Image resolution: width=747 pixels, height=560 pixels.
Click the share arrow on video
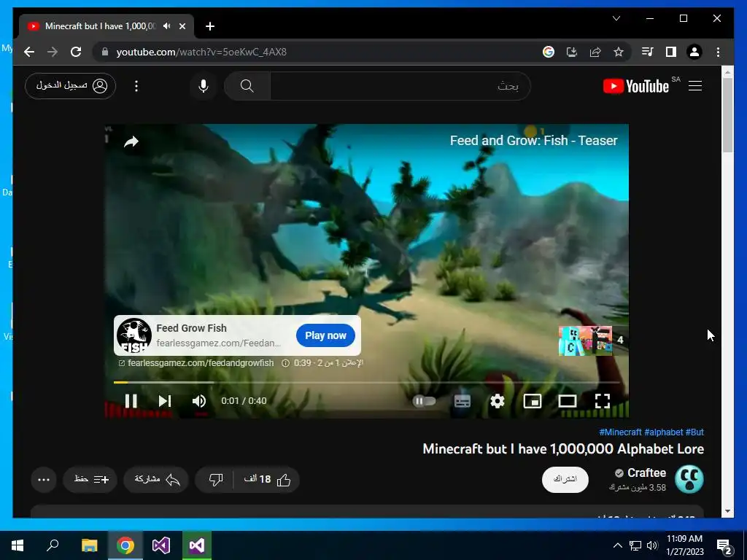(131, 141)
